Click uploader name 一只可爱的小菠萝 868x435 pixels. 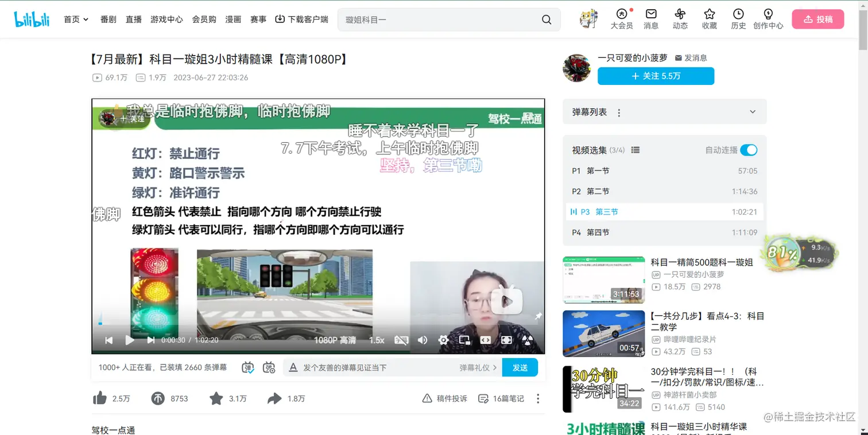tap(633, 58)
